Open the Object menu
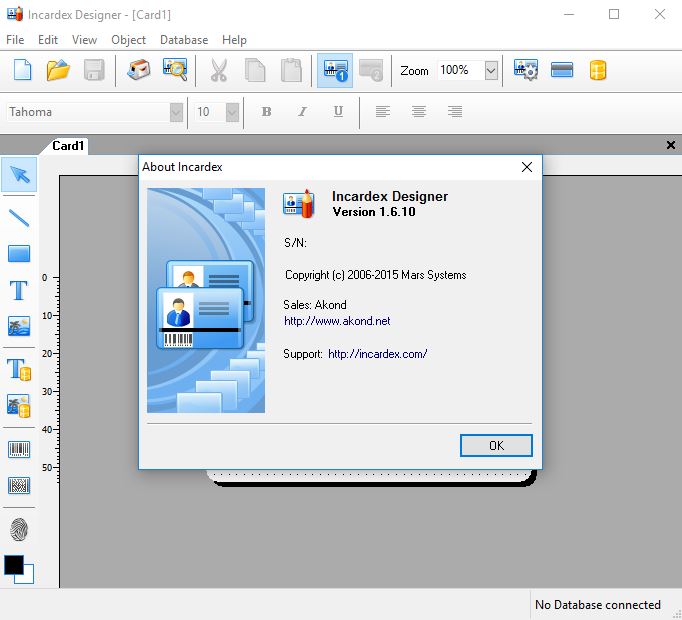 point(128,40)
